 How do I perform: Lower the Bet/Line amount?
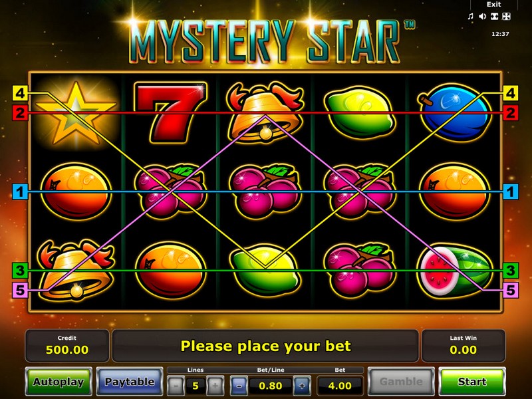tap(239, 386)
